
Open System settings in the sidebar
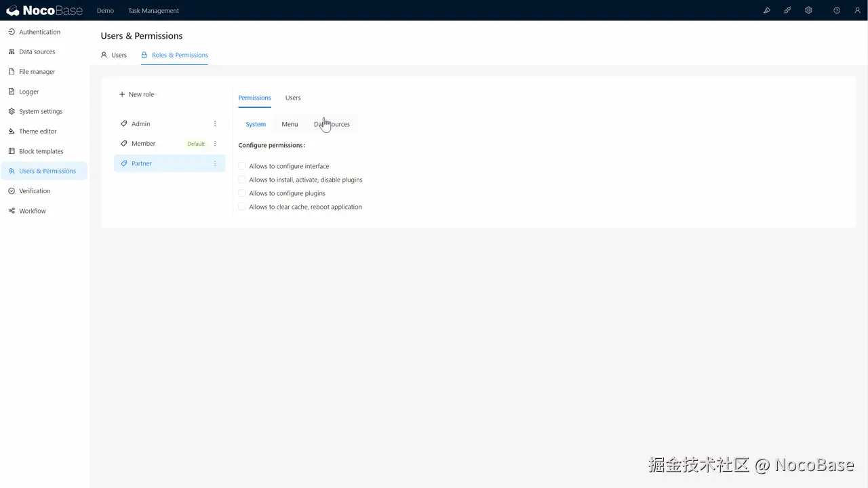point(41,111)
